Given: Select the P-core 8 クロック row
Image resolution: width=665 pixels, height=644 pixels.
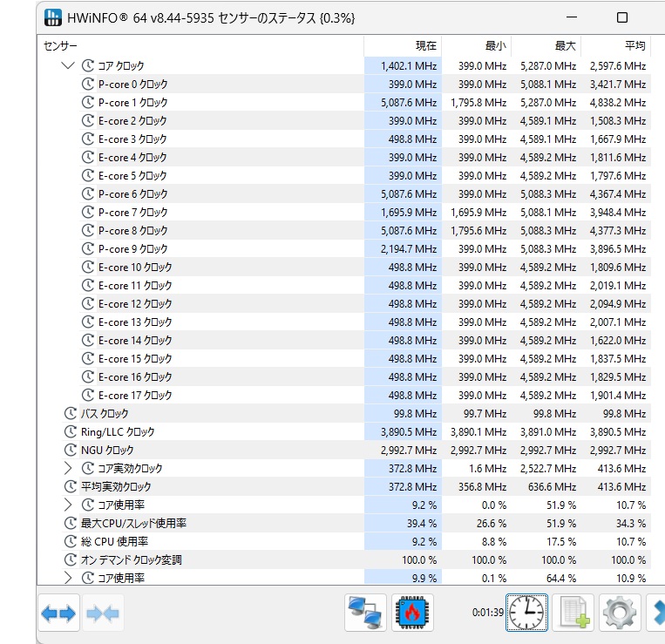Looking at the screenshot, I should pyautogui.click(x=364, y=231).
